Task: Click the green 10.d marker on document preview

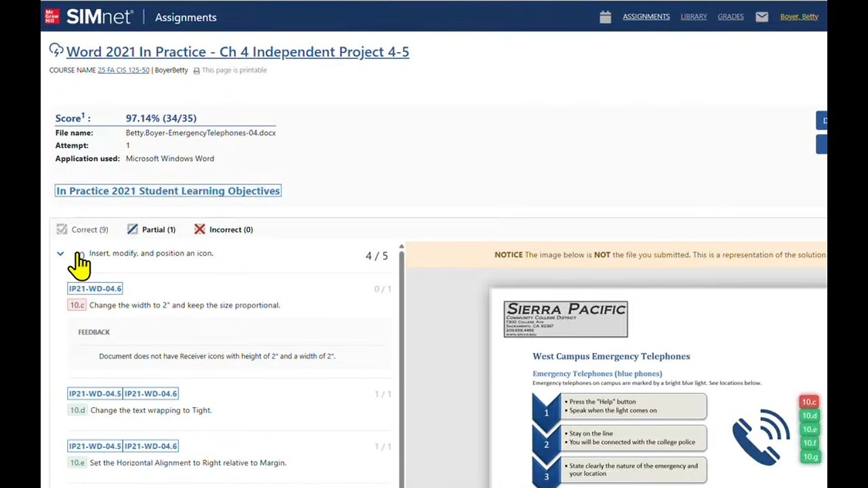Action: 810,415
